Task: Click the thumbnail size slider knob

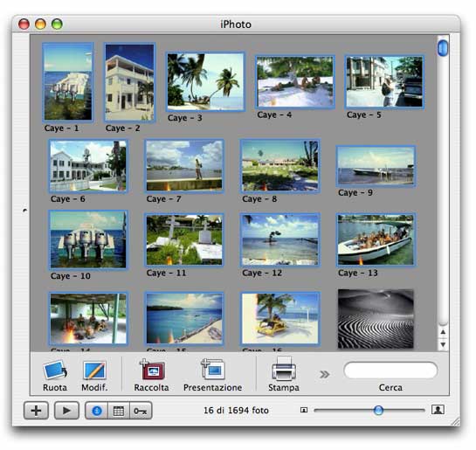Action: (378, 410)
